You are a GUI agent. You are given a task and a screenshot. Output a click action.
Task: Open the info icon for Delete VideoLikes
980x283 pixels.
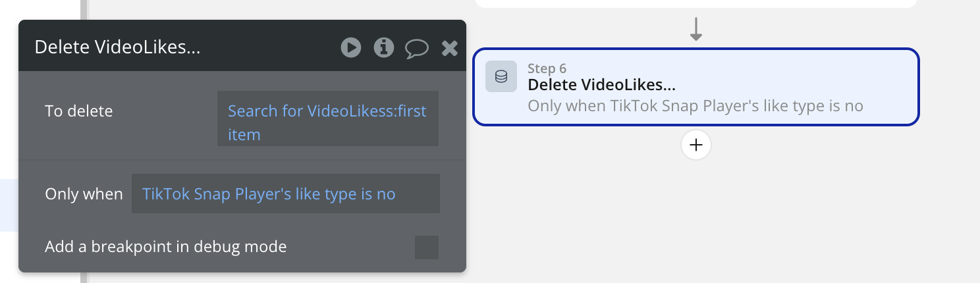point(383,47)
